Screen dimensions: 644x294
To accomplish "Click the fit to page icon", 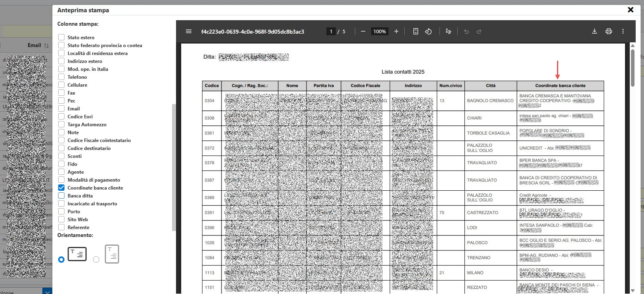I will [415, 32].
